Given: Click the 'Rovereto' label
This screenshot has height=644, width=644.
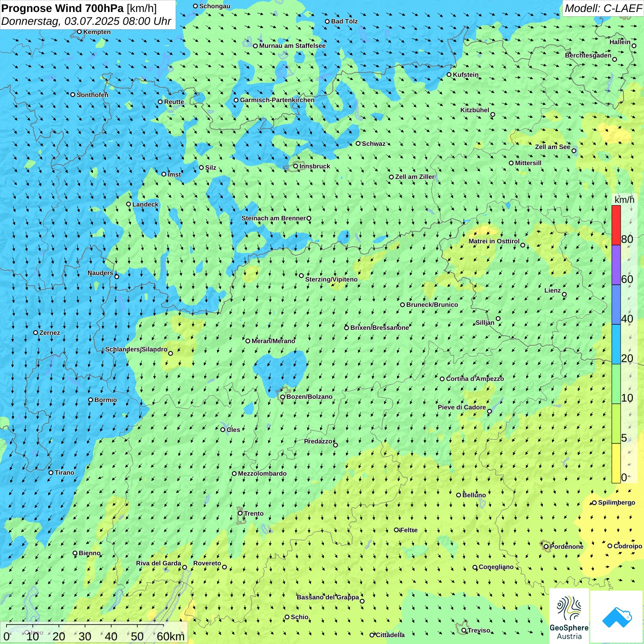Looking at the screenshot, I should pos(207,563).
